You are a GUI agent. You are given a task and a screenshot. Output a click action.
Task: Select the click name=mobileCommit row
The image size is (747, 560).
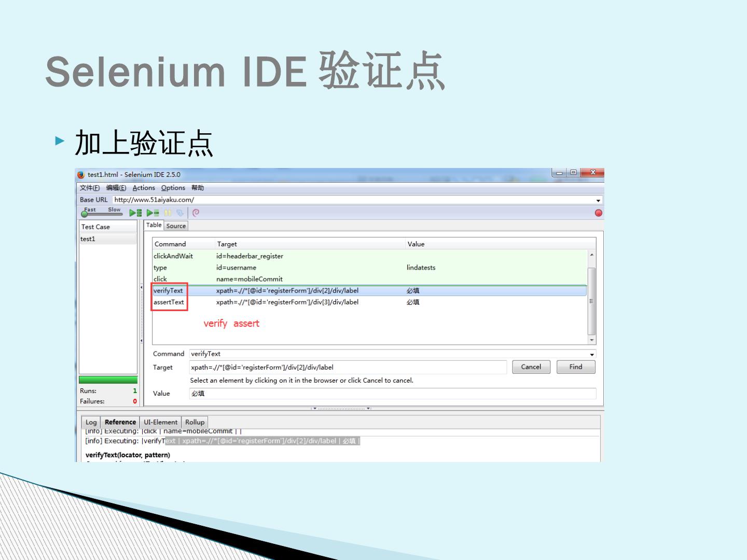click(369, 279)
